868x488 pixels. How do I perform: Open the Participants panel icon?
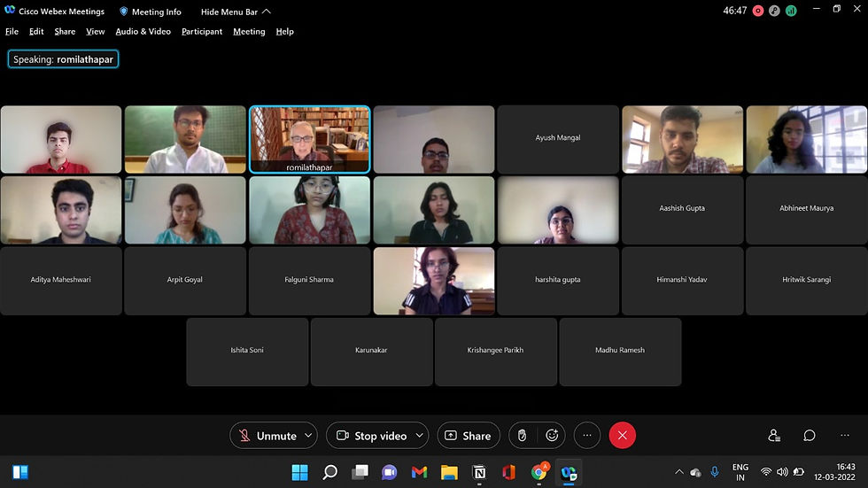(x=774, y=436)
